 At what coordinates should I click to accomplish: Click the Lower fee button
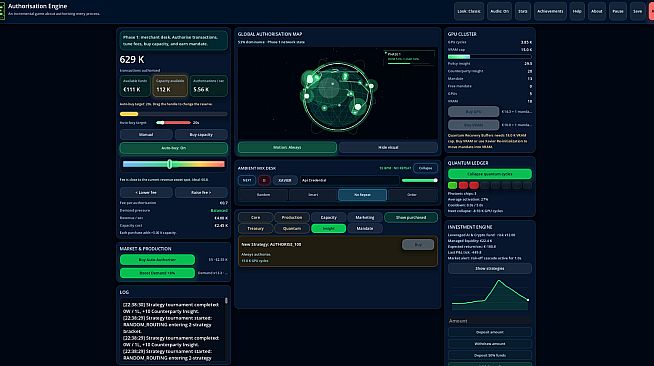click(146, 192)
